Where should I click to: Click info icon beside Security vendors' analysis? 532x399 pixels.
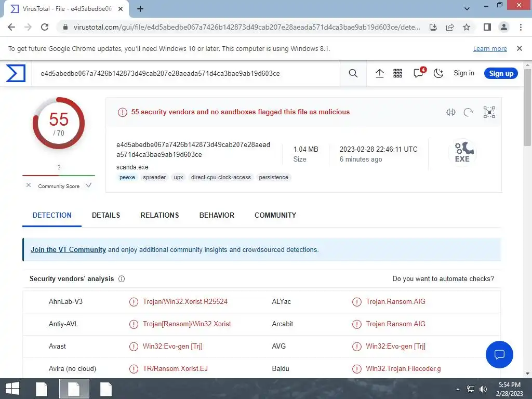122,279
